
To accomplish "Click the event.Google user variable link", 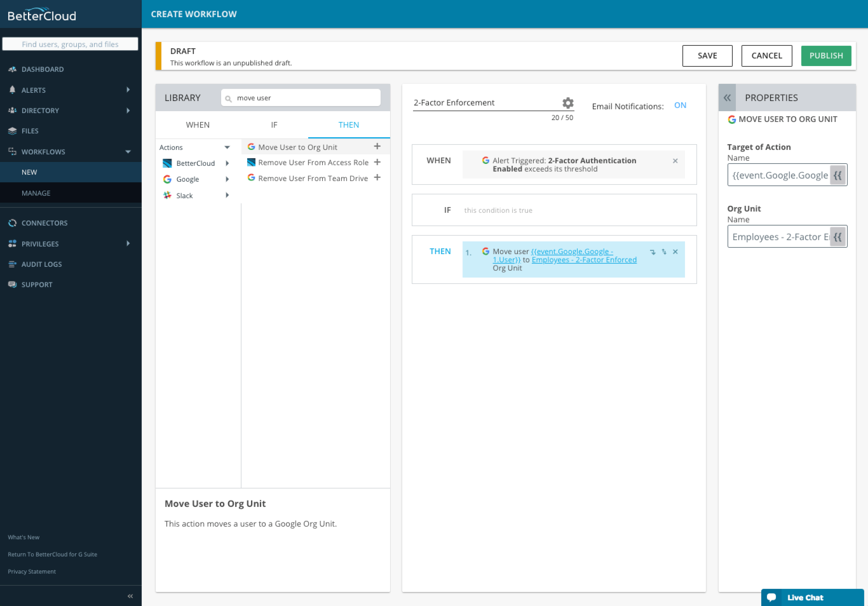I will (572, 255).
